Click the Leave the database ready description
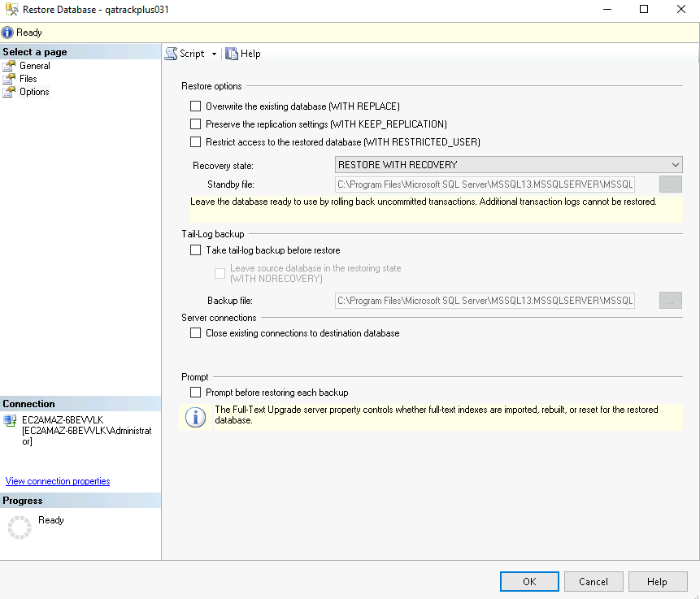This screenshot has width=700, height=599. click(x=424, y=202)
